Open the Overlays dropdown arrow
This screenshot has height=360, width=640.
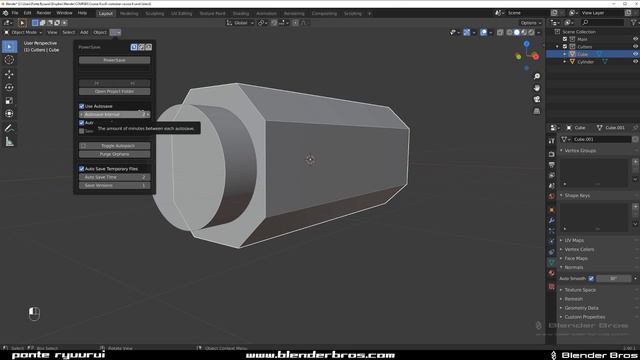pyautogui.click(x=491, y=32)
